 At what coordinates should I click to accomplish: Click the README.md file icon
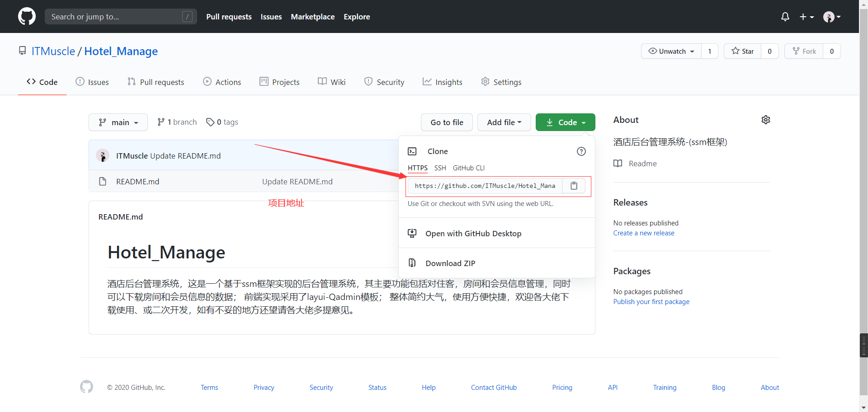(103, 182)
